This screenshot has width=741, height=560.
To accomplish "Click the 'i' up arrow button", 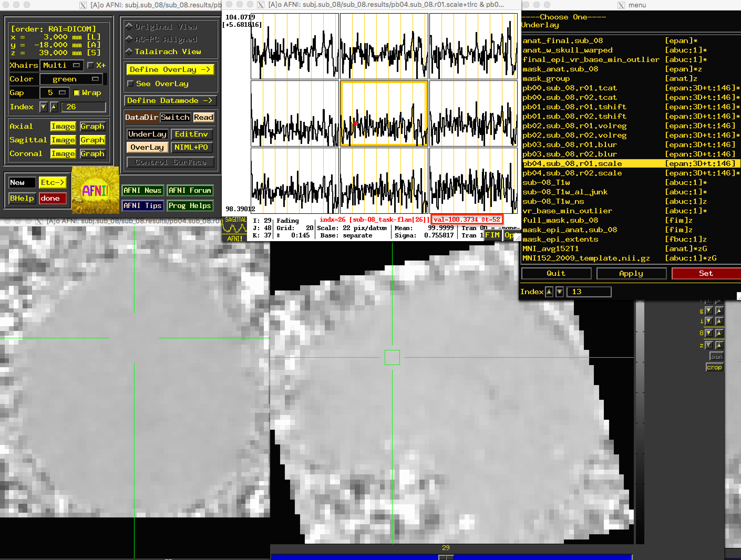I will (x=719, y=321).
